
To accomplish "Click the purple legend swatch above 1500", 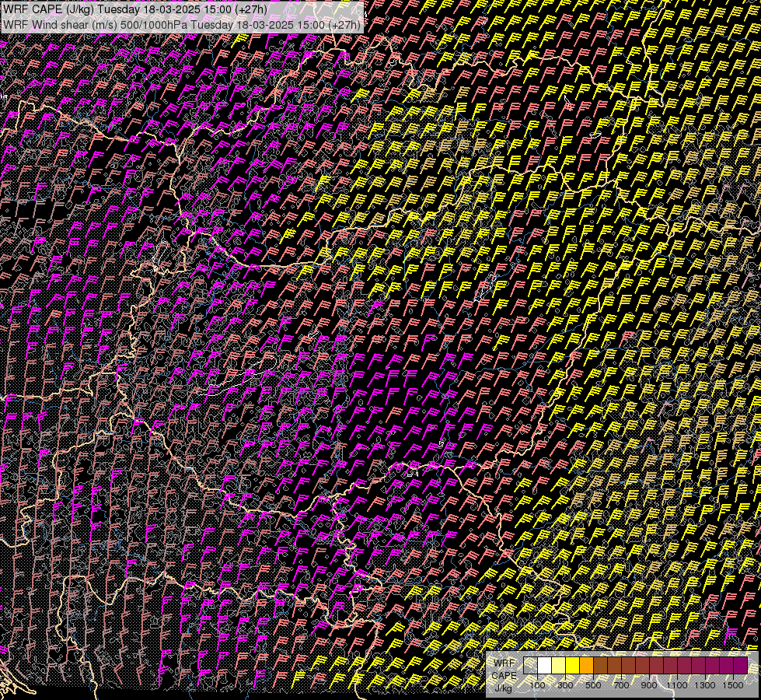I will point(740,665).
